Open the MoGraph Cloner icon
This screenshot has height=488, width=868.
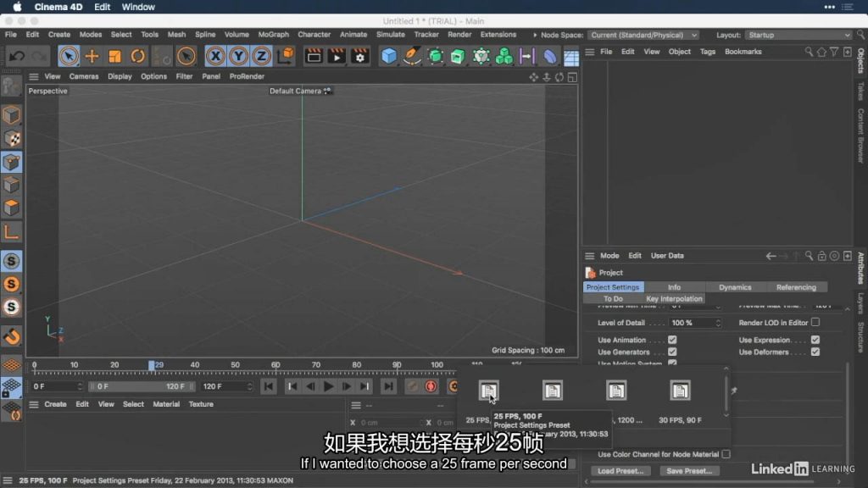pos(504,56)
